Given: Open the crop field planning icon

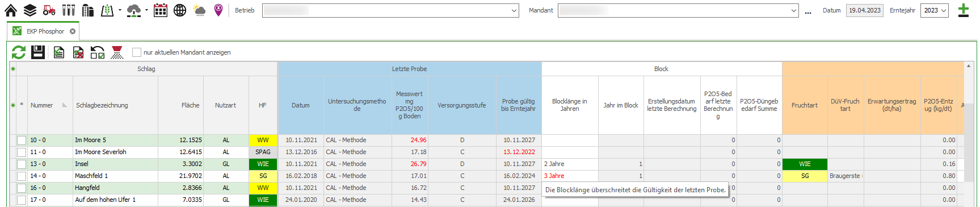Looking at the screenshot, I should (107, 10).
